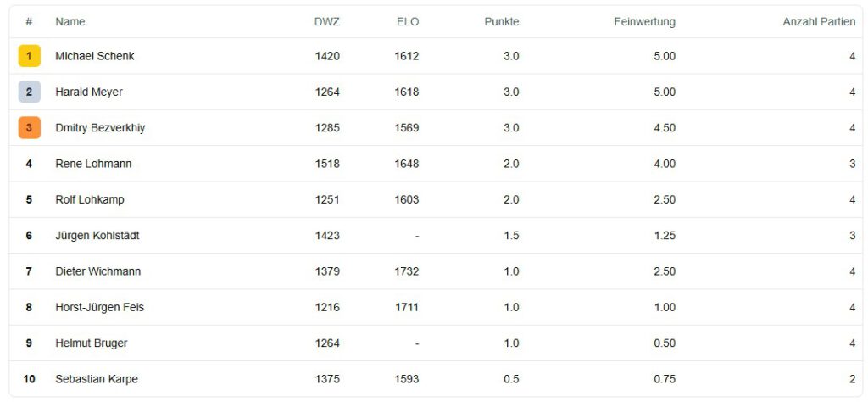Screen dimensions: 868x402
Task: Open Dieter Wichmann's entry
Action: [98, 271]
